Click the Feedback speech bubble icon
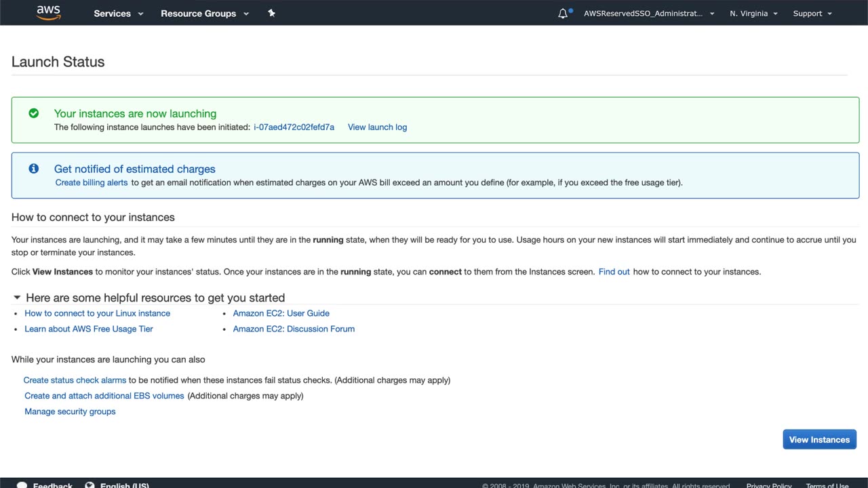868x488 pixels. tap(22, 485)
